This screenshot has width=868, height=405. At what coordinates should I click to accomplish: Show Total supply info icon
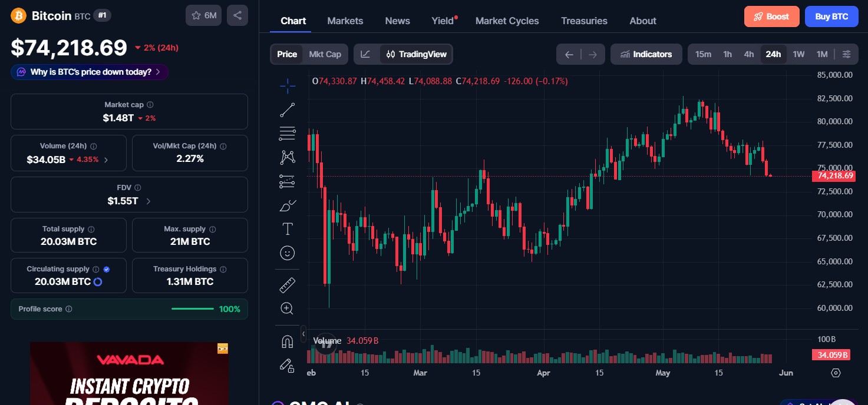coord(91,229)
